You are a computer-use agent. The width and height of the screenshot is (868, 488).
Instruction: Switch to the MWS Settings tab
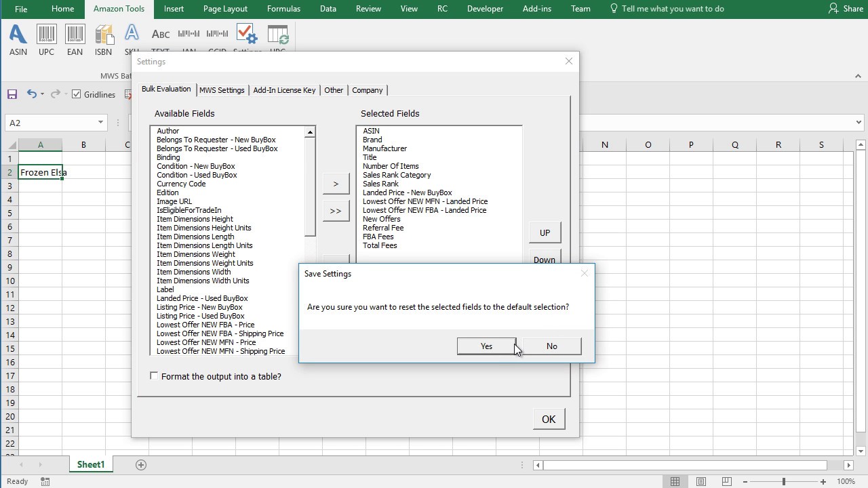tap(222, 90)
